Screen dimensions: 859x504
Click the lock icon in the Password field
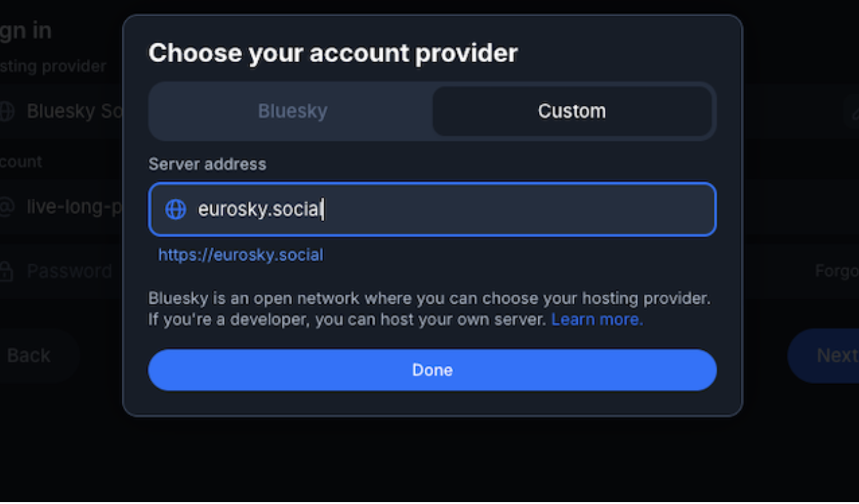(x=6, y=271)
